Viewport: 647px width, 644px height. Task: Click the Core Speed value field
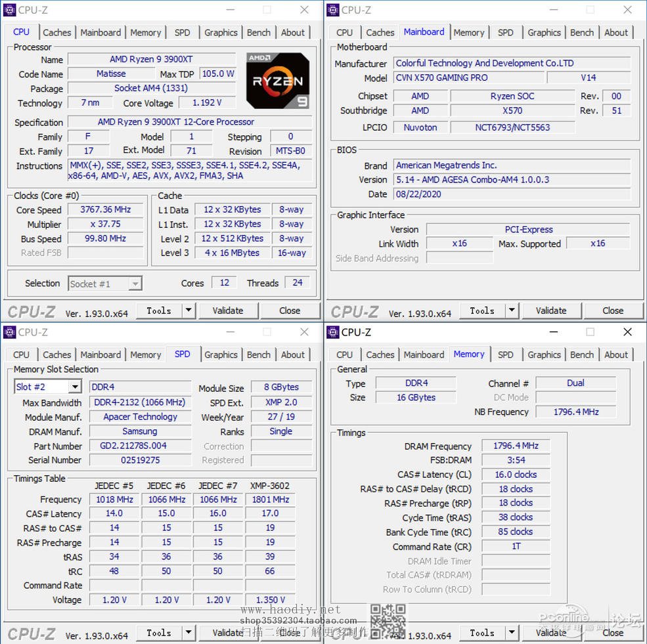[106, 209]
